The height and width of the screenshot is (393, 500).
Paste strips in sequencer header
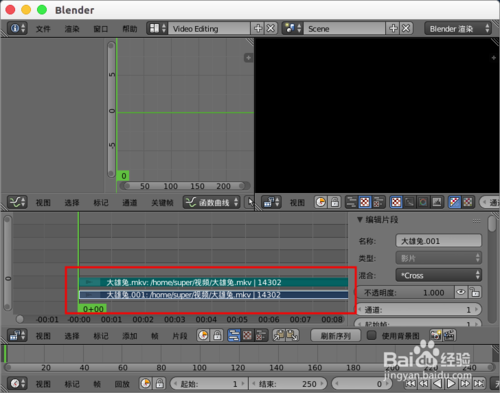[x=292, y=335]
